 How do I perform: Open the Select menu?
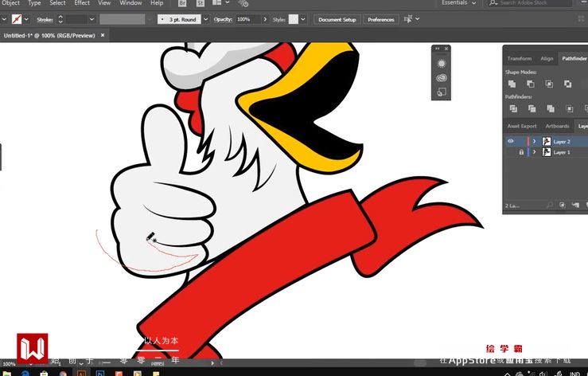[x=57, y=3]
